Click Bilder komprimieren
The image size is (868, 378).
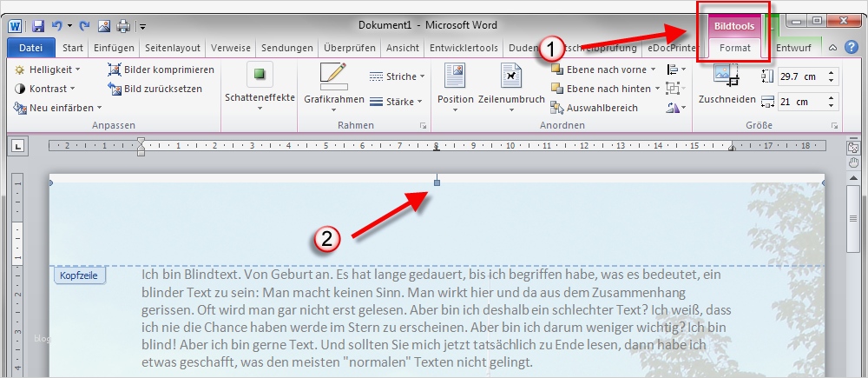(x=161, y=70)
